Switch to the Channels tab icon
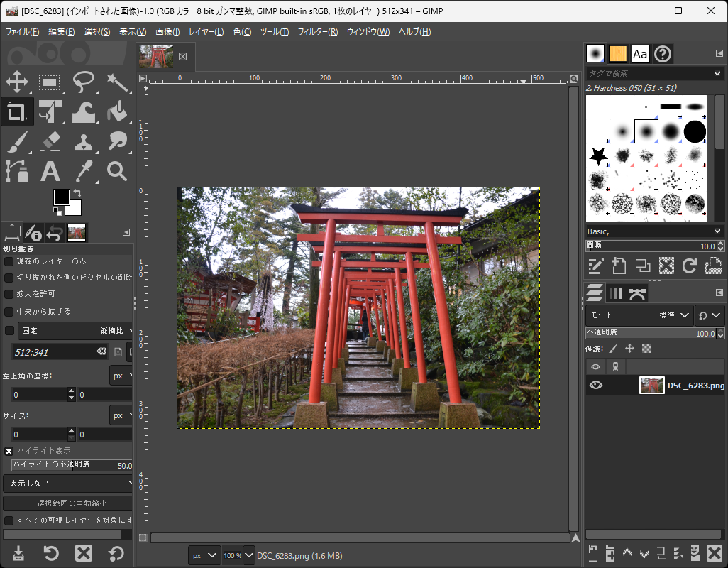The width and height of the screenshot is (728, 568). [x=617, y=293]
